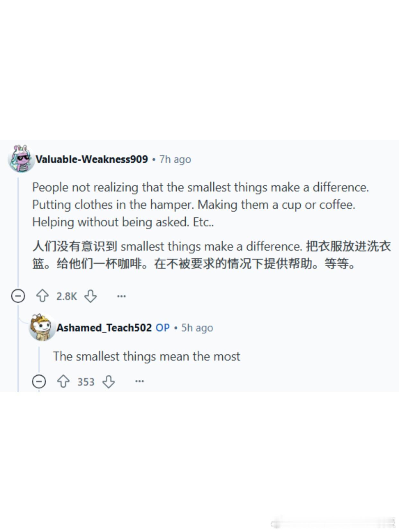
Task: Upvote the Valuable-Weakness909 comment
Action: [42, 296]
